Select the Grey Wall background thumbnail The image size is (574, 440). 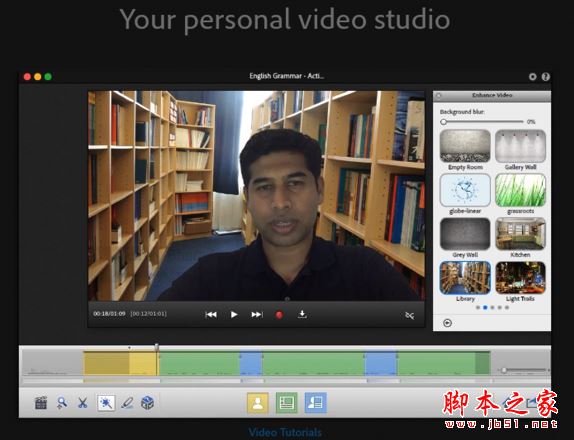(465, 234)
